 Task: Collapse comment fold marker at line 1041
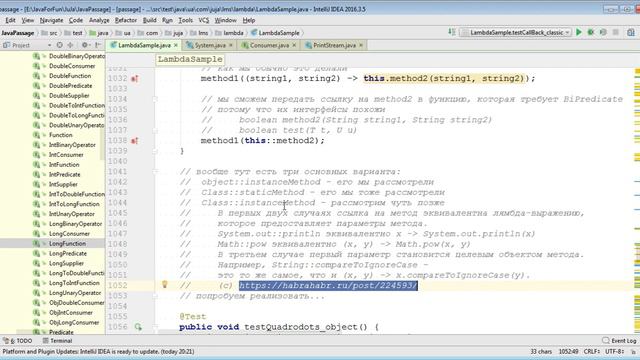coord(155,172)
